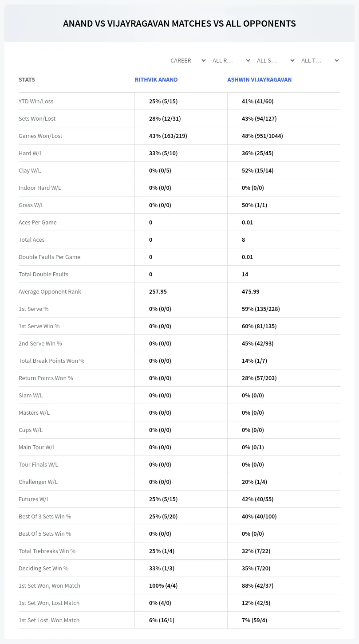The height and width of the screenshot is (644, 359).
Task: Click Vijayragavan's 20% (1/4) Challenger record
Action: pyautogui.click(x=255, y=482)
